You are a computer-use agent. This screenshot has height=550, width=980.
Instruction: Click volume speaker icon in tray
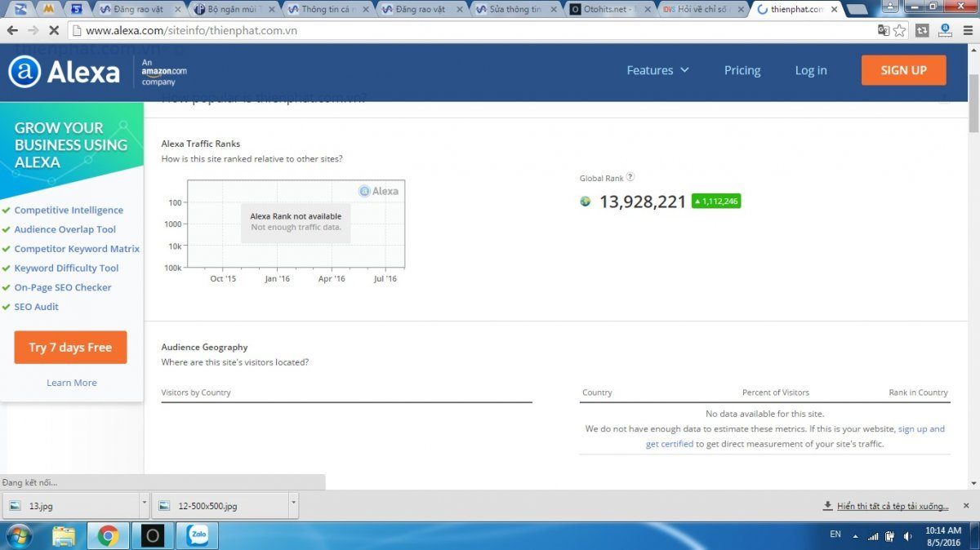[908, 536]
